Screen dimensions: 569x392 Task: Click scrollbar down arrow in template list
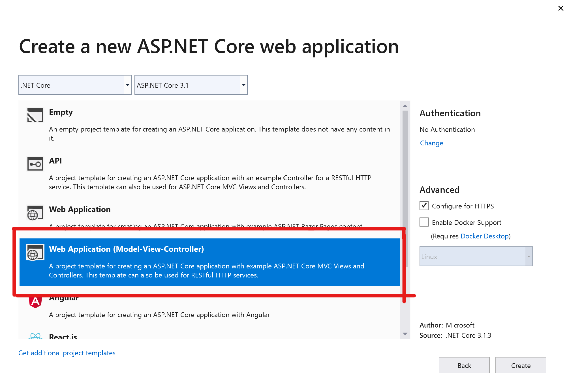click(x=405, y=334)
